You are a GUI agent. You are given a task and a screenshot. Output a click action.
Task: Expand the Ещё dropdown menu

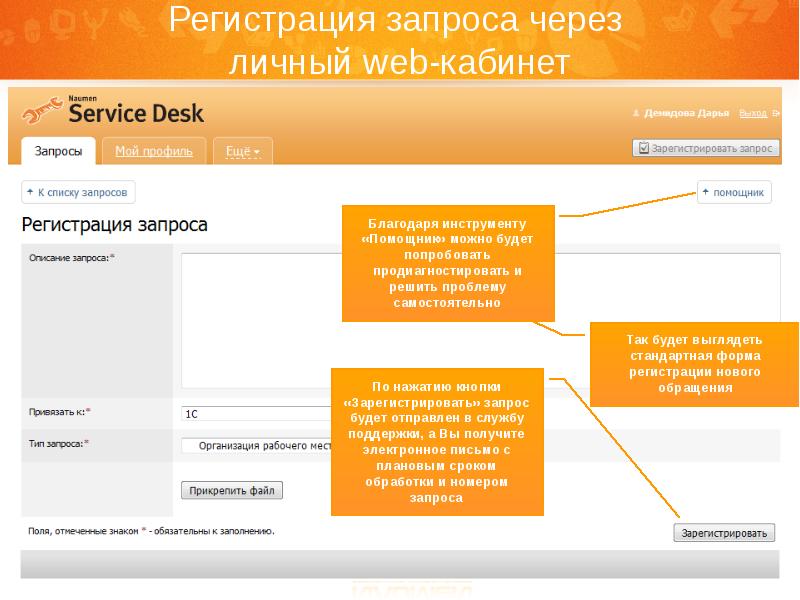pyautogui.click(x=242, y=151)
